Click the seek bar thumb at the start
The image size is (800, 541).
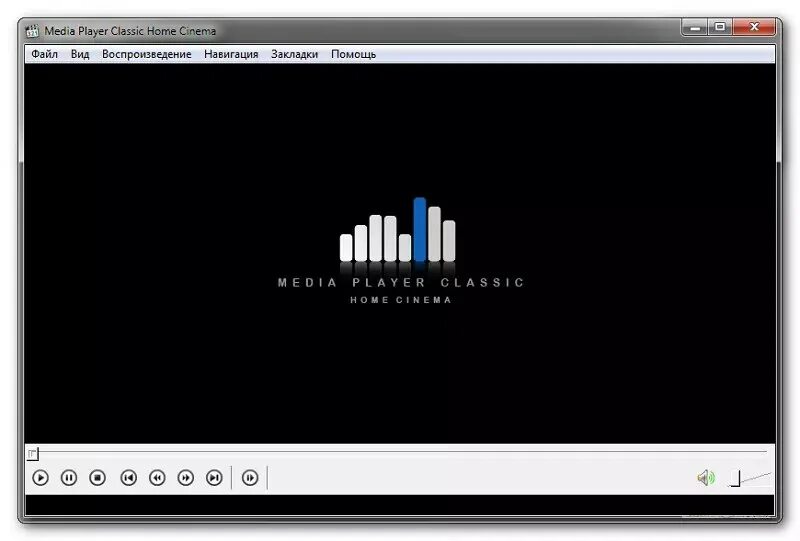point(33,453)
